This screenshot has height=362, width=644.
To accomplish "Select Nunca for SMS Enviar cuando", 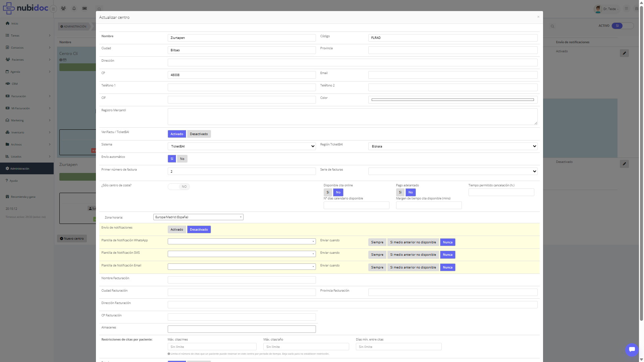I will 447,255.
